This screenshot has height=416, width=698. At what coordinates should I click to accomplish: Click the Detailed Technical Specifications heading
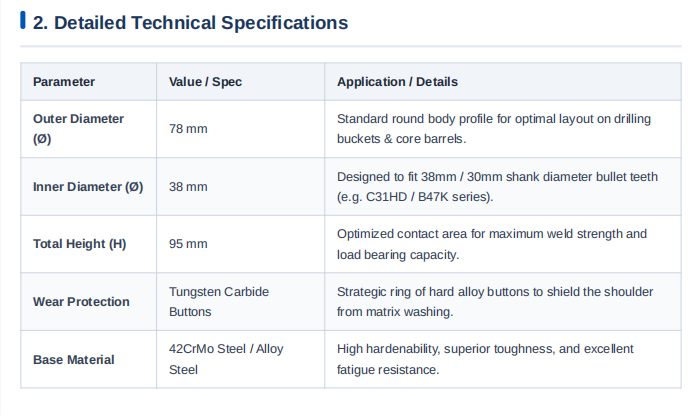tap(191, 23)
